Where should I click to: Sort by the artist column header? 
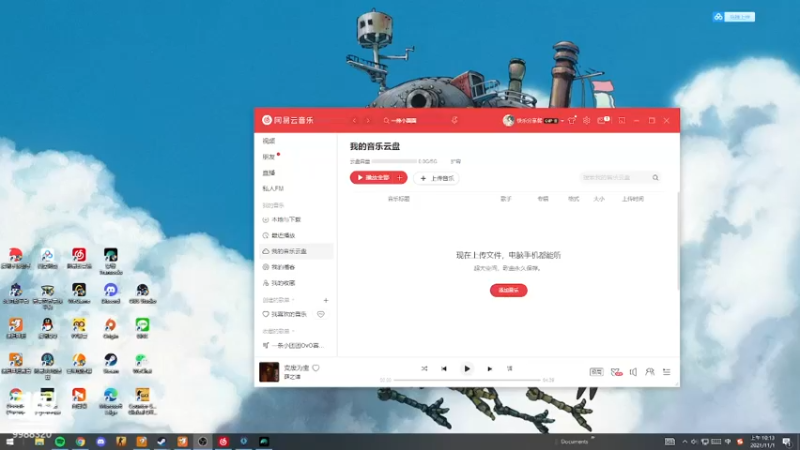[x=506, y=199]
